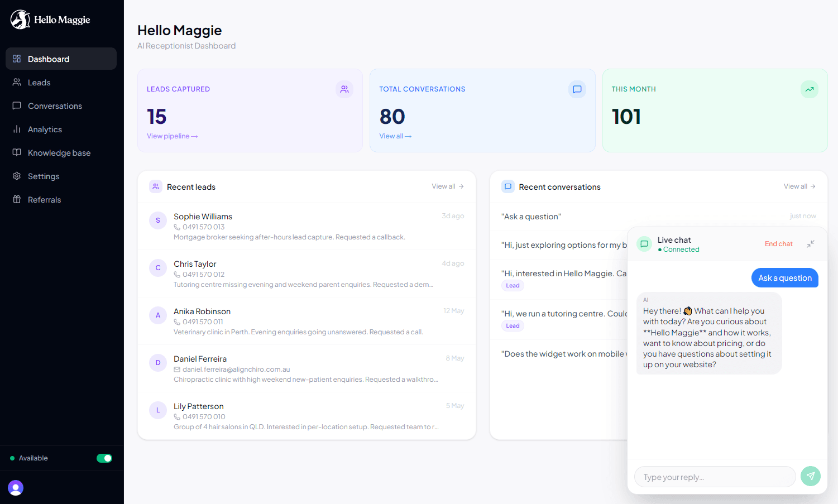This screenshot has height=504, width=838.
Task: Click the Total Conversations chat icon
Action: [x=577, y=89]
